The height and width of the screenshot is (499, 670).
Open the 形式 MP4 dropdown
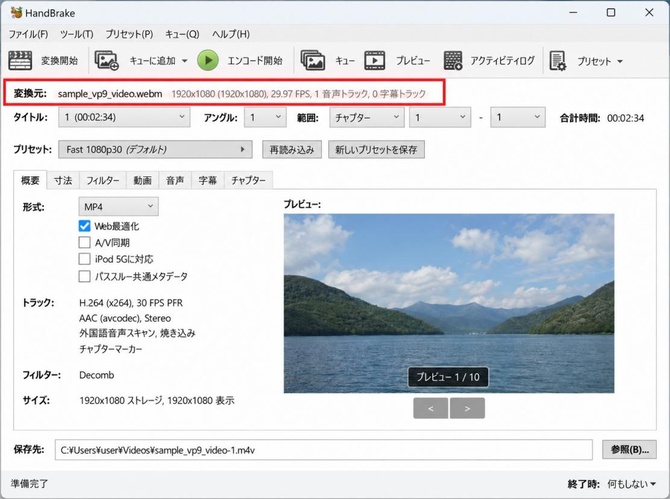[118, 207]
